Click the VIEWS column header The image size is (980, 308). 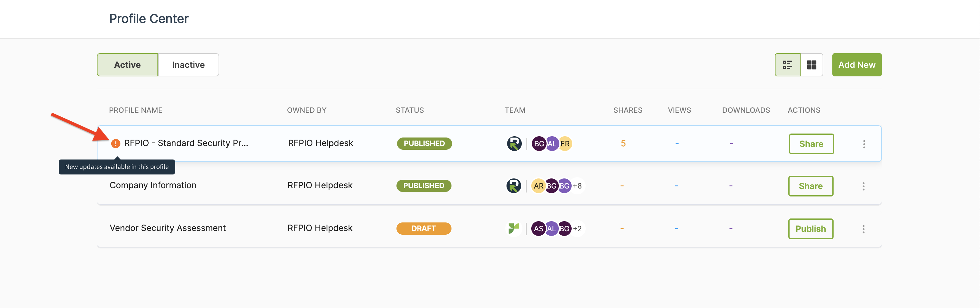(680, 110)
